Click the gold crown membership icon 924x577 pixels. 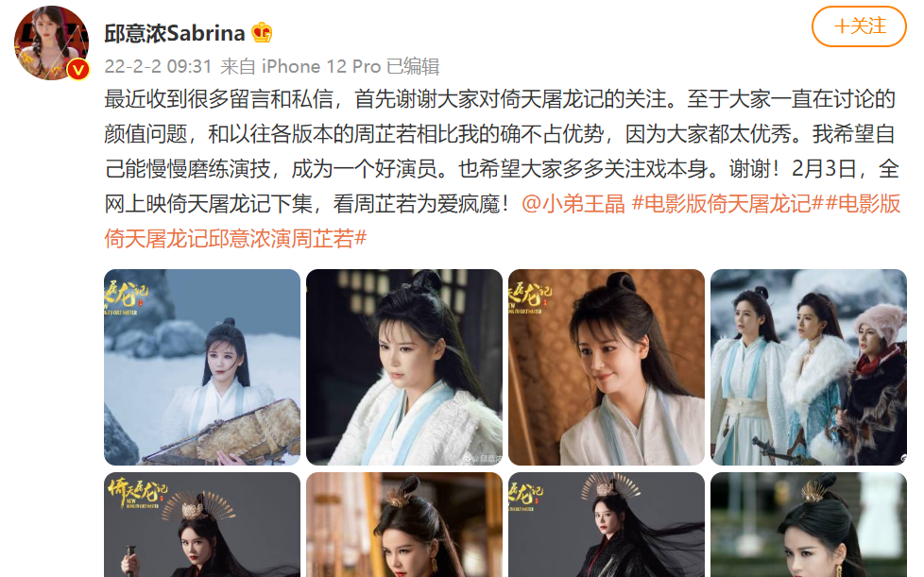coord(262,32)
